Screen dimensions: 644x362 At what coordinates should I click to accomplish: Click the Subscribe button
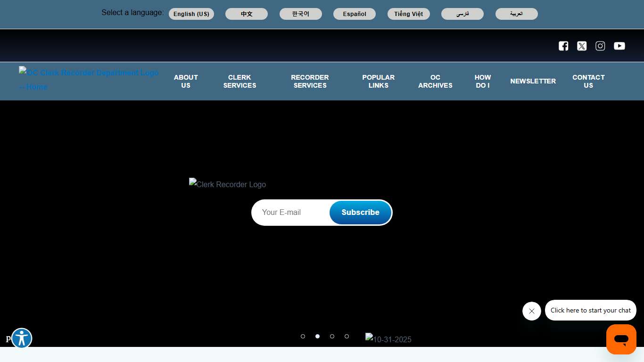pos(360,213)
